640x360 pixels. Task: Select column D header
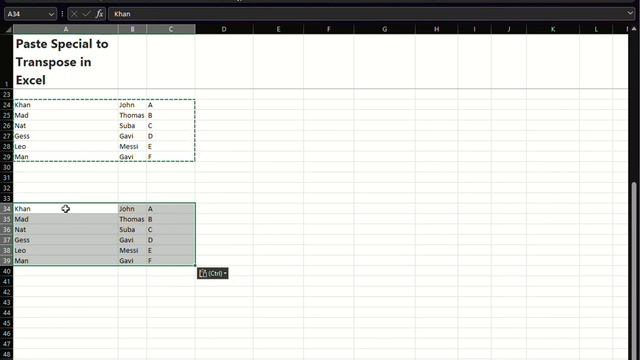224,29
